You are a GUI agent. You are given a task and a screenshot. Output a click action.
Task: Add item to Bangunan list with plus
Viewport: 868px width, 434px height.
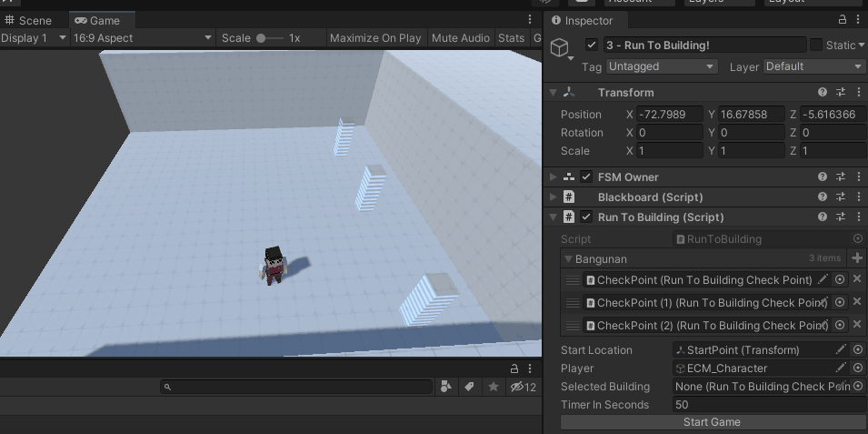point(857,258)
